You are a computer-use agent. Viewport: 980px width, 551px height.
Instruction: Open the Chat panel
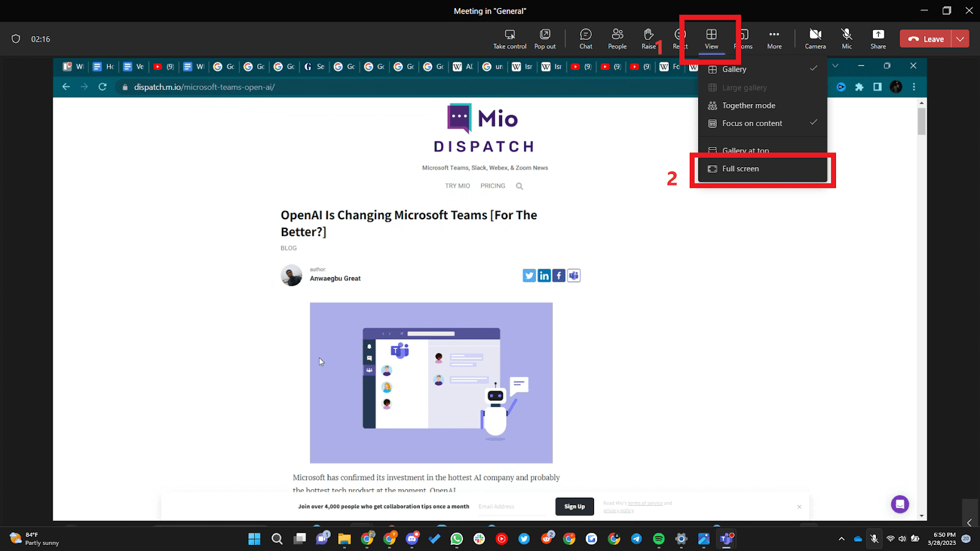click(x=586, y=38)
